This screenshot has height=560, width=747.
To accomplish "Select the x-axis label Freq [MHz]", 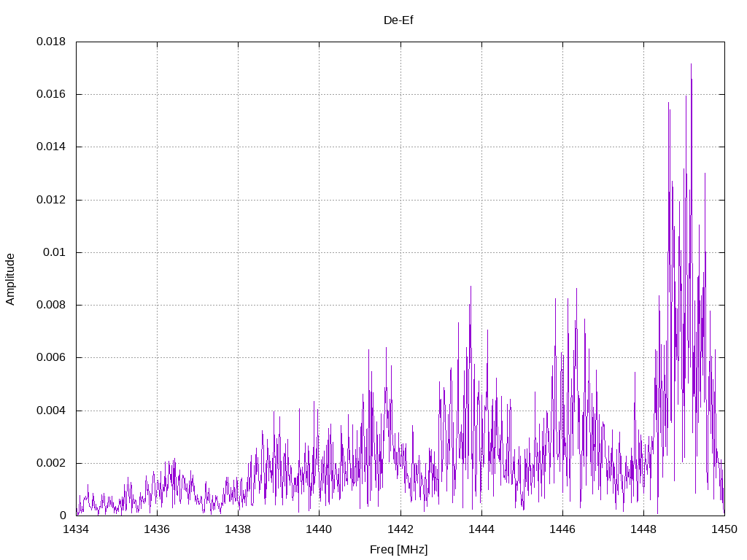I will [x=399, y=550].
